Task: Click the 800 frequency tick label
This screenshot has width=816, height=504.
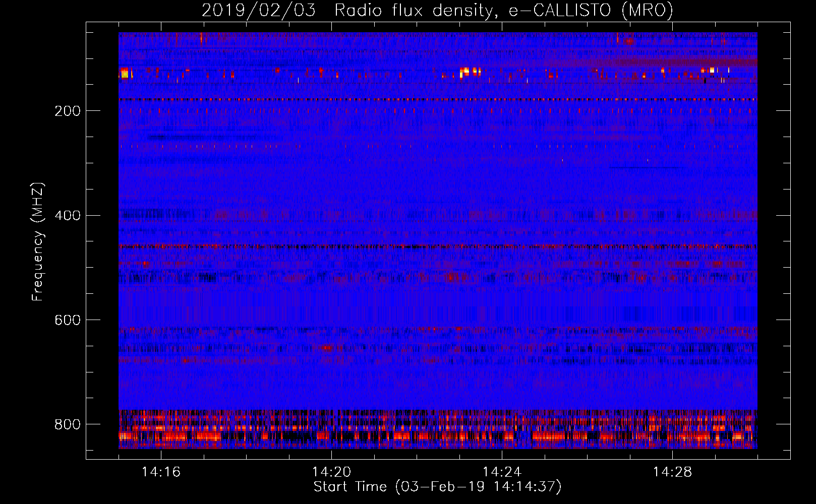Action: point(68,425)
